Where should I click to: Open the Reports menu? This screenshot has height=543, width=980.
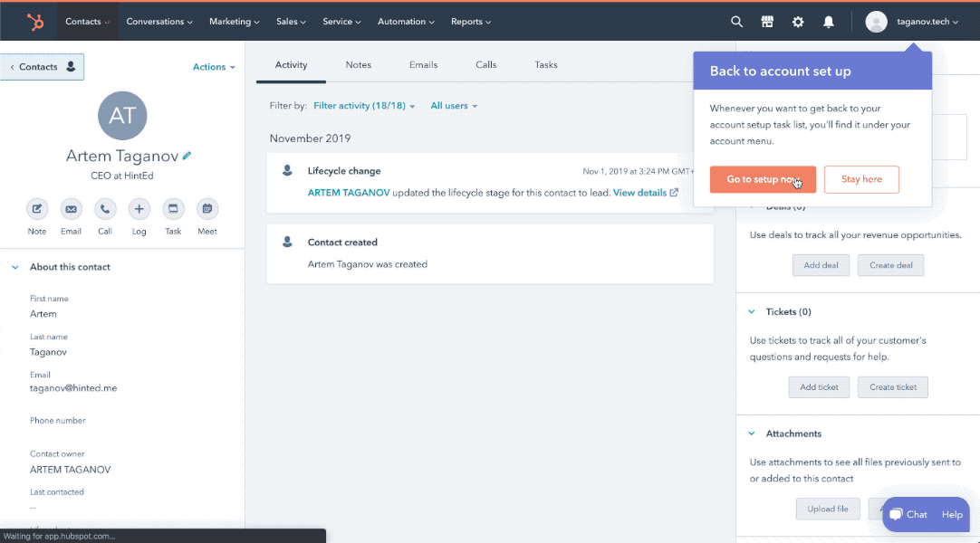pyautogui.click(x=471, y=22)
